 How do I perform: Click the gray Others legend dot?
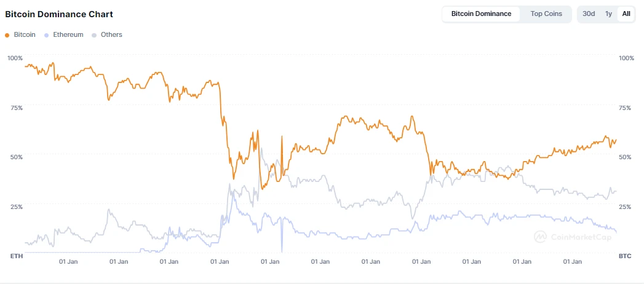[94, 35]
